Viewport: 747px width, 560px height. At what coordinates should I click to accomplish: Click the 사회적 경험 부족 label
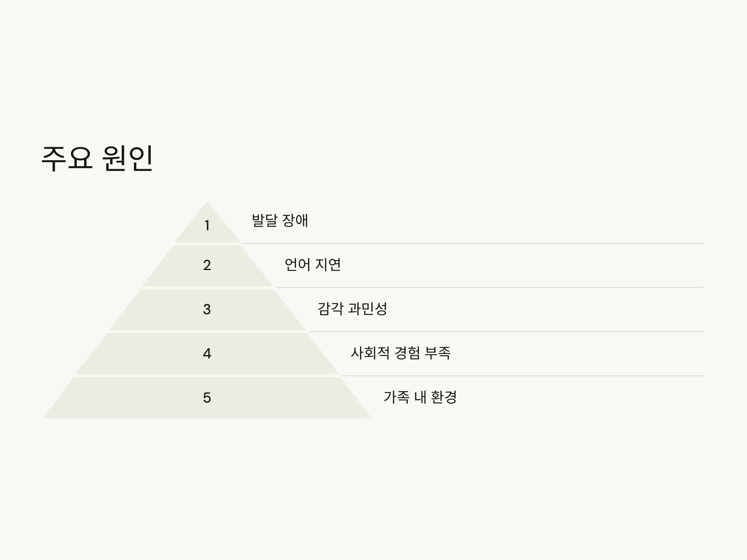pyautogui.click(x=401, y=353)
